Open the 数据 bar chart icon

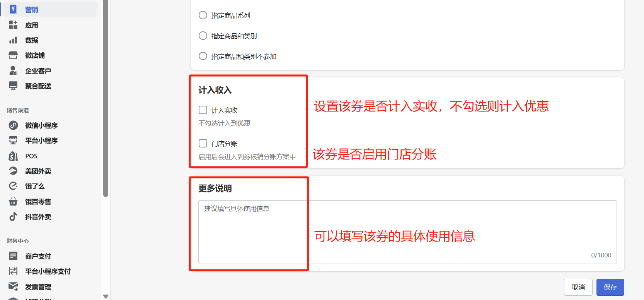[x=13, y=40]
